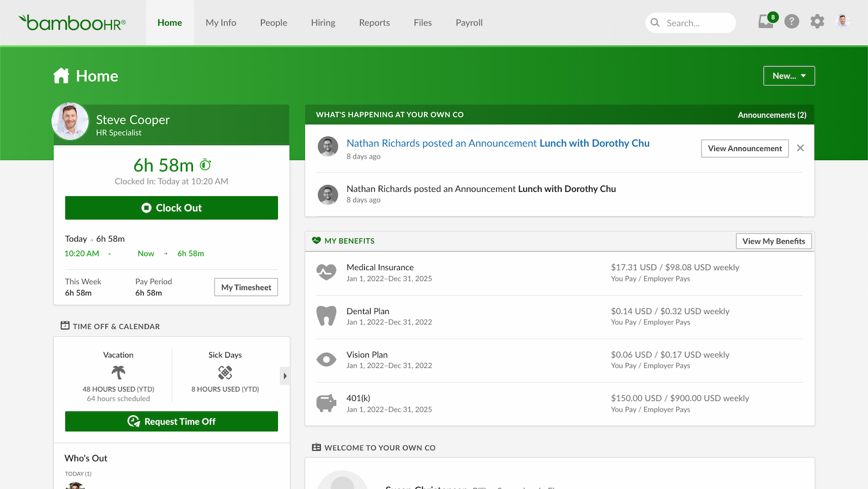The width and height of the screenshot is (868, 489).
Task: Open the help question mark icon
Action: [x=792, y=21]
